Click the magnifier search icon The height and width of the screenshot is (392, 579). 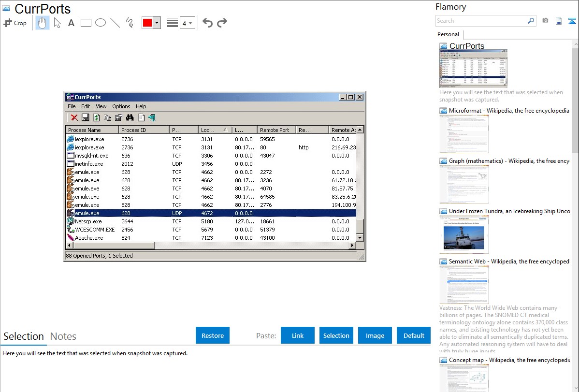point(531,21)
